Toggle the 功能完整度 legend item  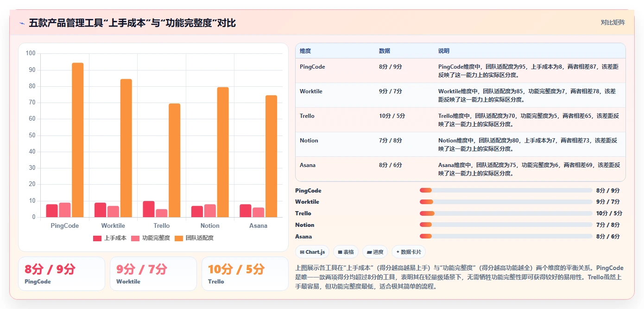tap(151, 238)
